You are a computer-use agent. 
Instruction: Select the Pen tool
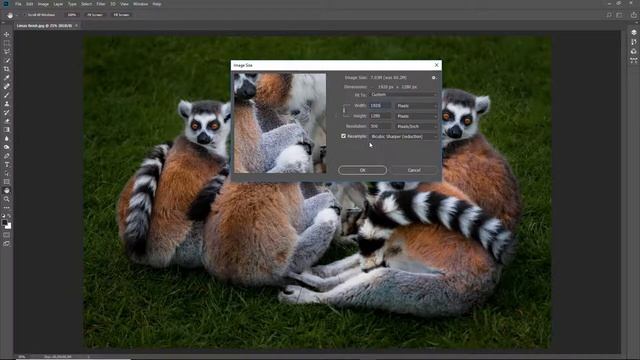point(7,156)
